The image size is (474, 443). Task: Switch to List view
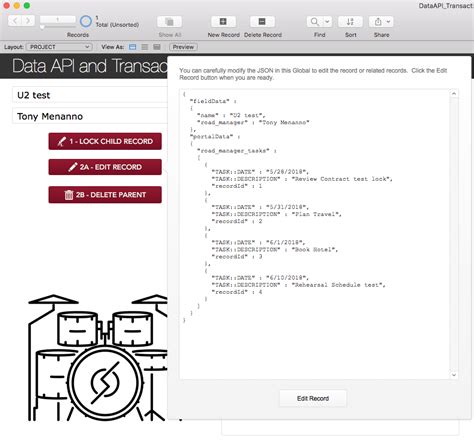tap(145, 47)
